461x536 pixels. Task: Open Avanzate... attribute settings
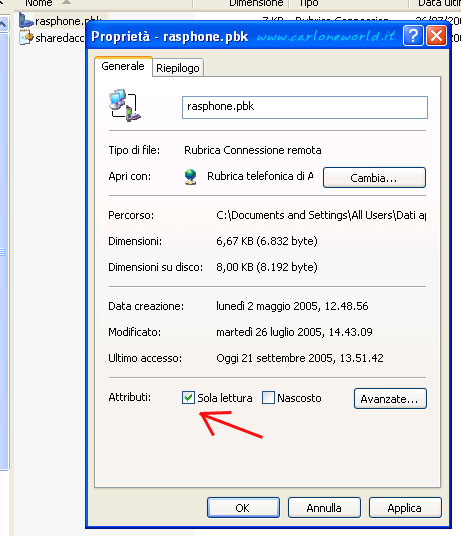click(390, 399)
